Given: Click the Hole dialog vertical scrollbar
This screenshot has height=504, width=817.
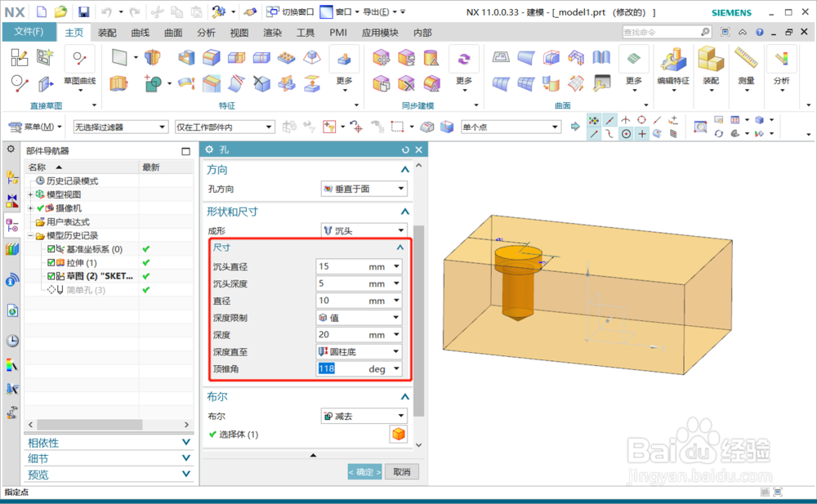Looking at the screenshot, I should click(x=418, y=320).
